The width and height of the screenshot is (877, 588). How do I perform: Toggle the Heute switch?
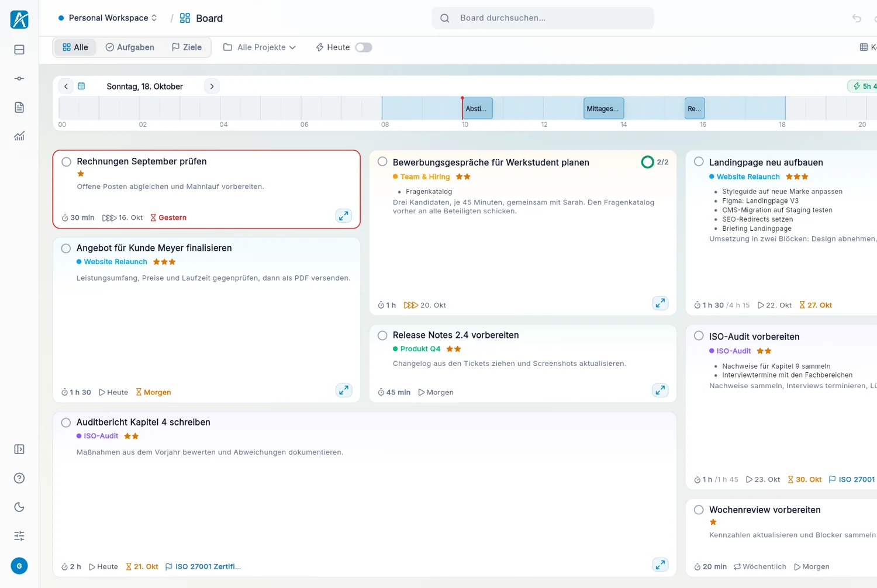click(x=364, y=47)
